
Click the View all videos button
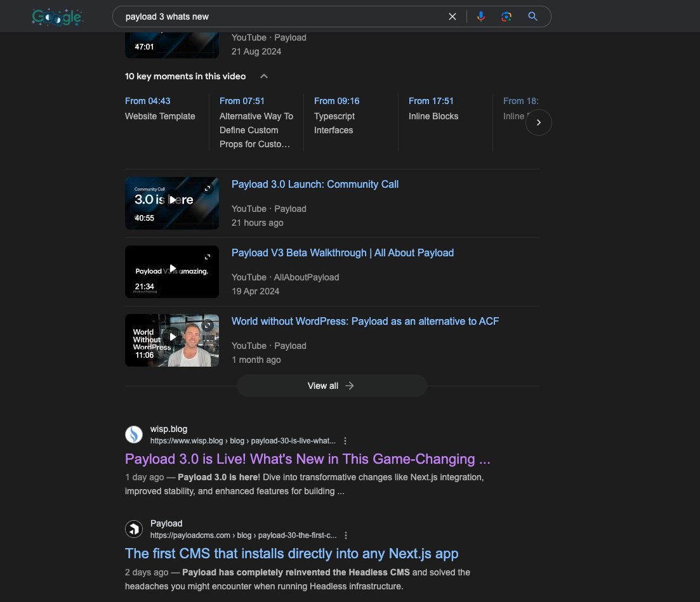coord(332,386)
